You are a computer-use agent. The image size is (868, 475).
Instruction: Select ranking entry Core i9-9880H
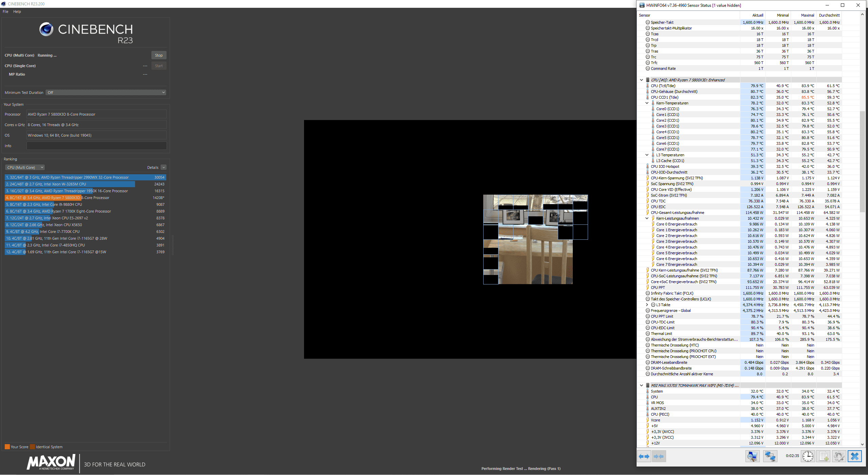[85, 204]
